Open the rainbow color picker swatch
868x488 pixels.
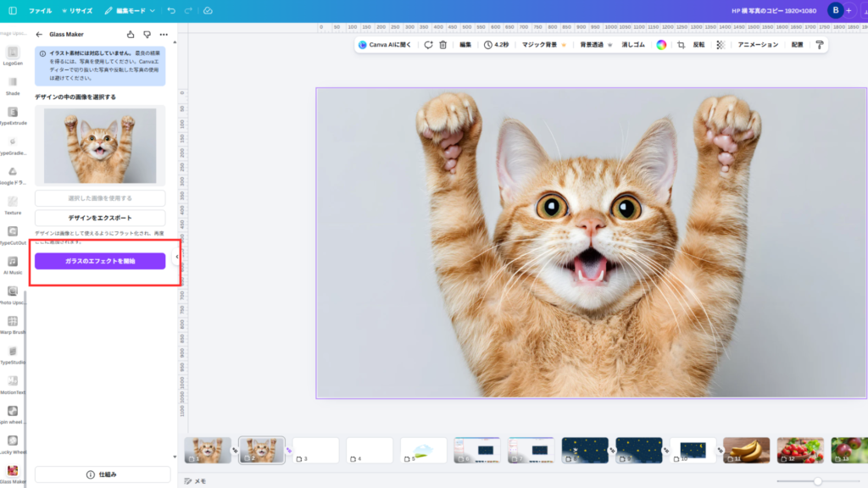pyautogui.click(x=661, y=45)
